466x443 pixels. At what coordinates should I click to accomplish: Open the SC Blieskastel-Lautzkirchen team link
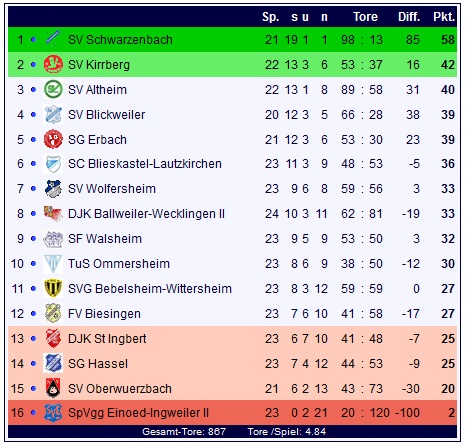(x=145, y=164)
